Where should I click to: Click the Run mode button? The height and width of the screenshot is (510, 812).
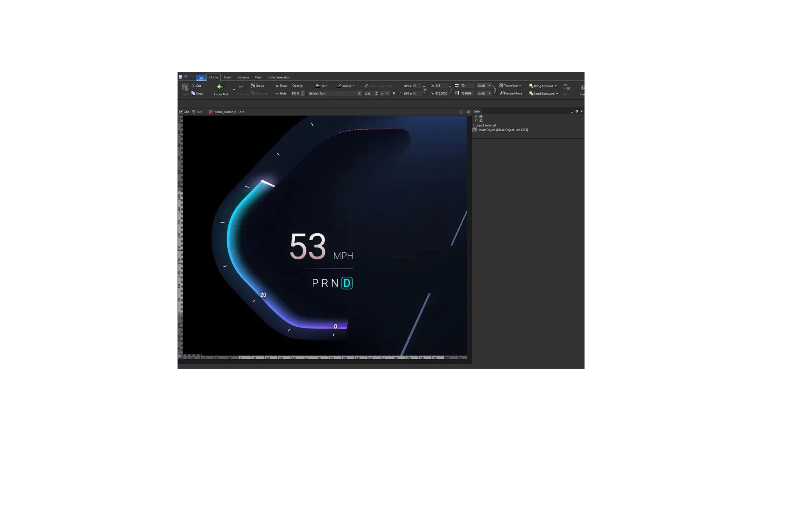point(197,112)
